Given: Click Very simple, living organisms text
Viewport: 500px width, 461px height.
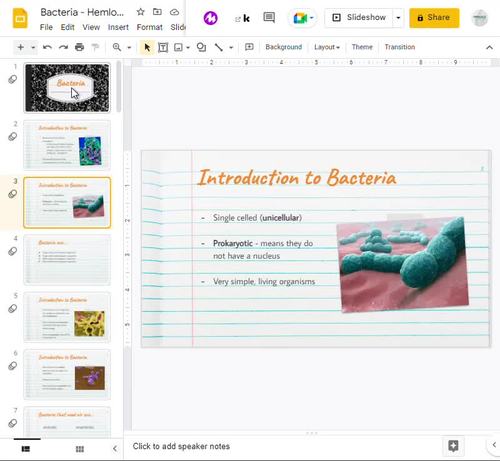Looking at the screenshot, I should pos(264,282).
